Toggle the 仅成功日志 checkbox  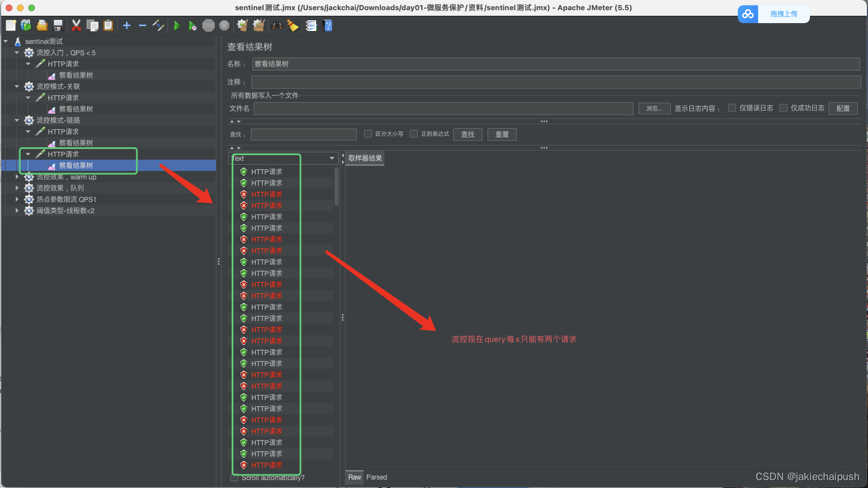pos(783,108)
